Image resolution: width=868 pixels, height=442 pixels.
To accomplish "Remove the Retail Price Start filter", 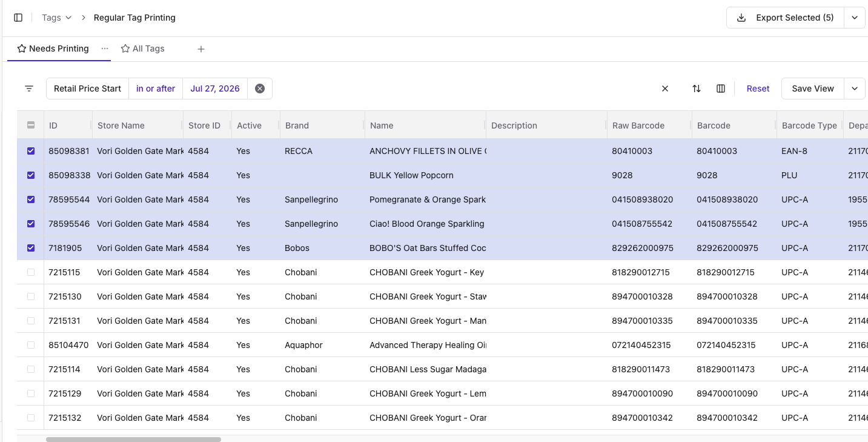I will click(x=260, y=89).
